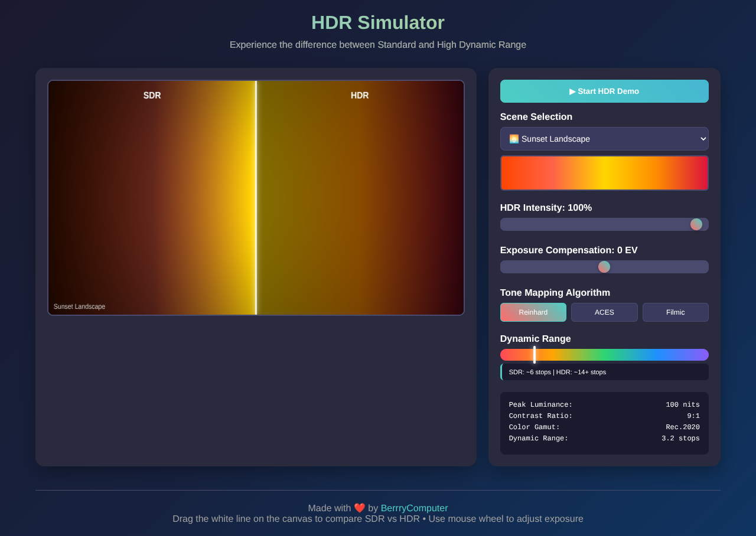Image resolution: width=756 pixels, height=536 pixels.
Task: Enable the ACES tone mapping algorithm
Action: coord(604,312)
